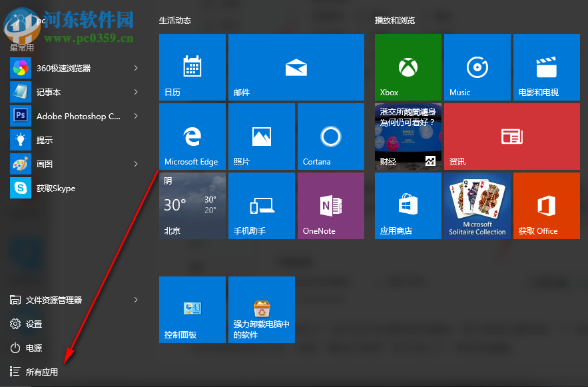
Task: Open the Calendar (日历) tile
Action: click(x=192, y=67)
